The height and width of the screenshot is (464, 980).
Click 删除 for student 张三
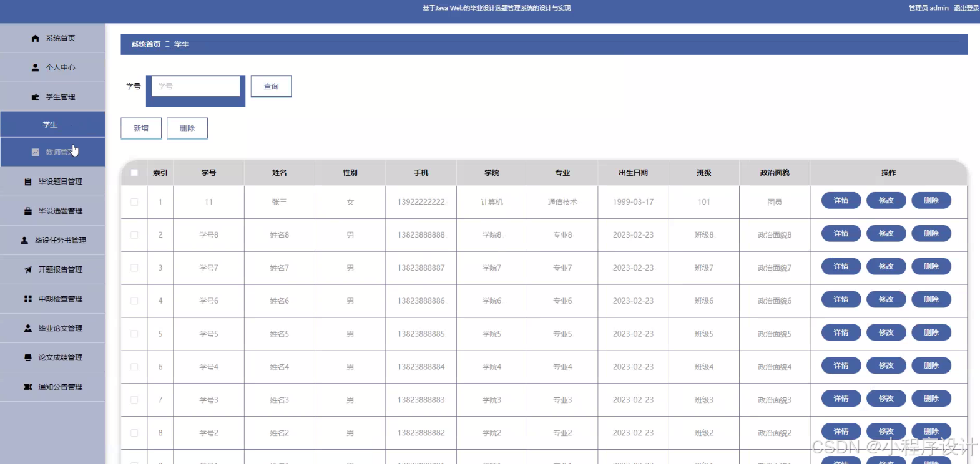pyautogui.click(x=931, y=201)
